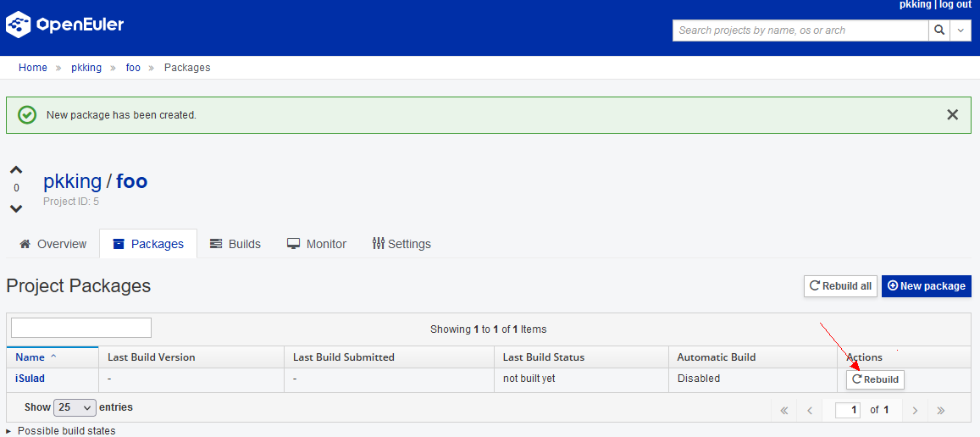
Task: Open the iSulad package link
Action: [30, 379]
